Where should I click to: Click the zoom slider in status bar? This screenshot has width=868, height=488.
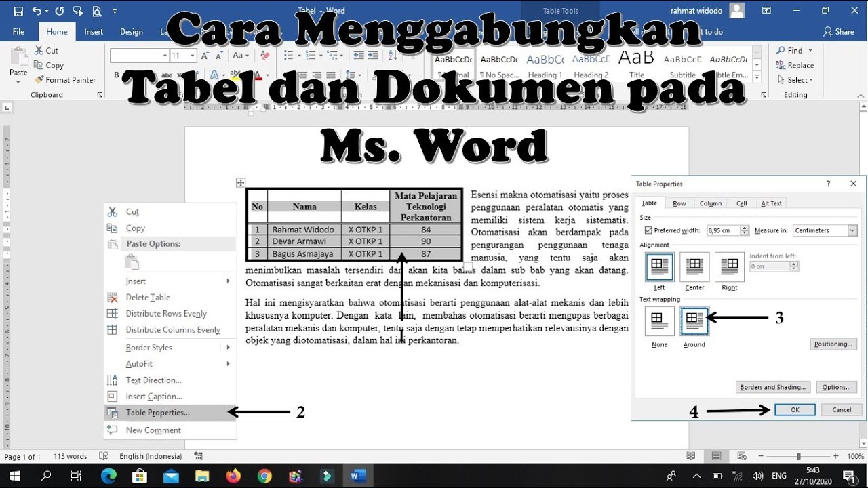click(x=799, y=456)
